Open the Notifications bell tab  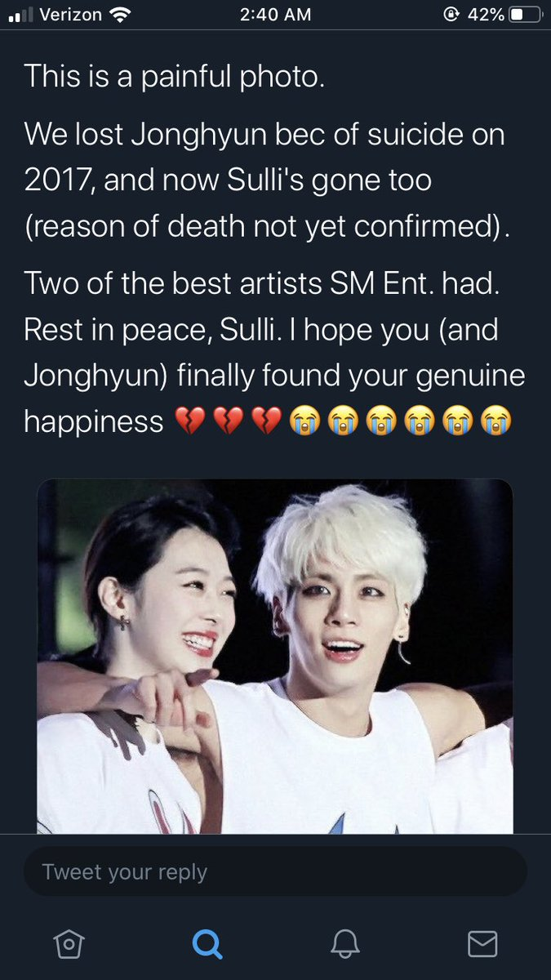click(345, 944)
